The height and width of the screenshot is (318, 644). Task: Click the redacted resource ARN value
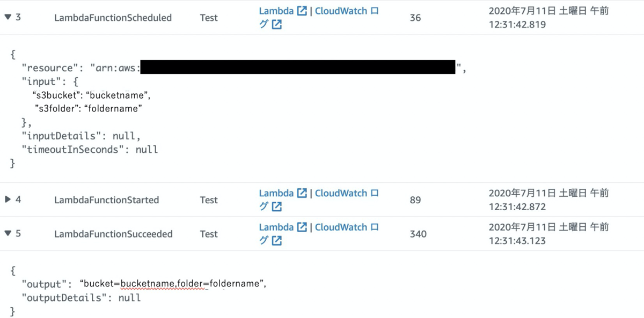(x=298, y=67)
